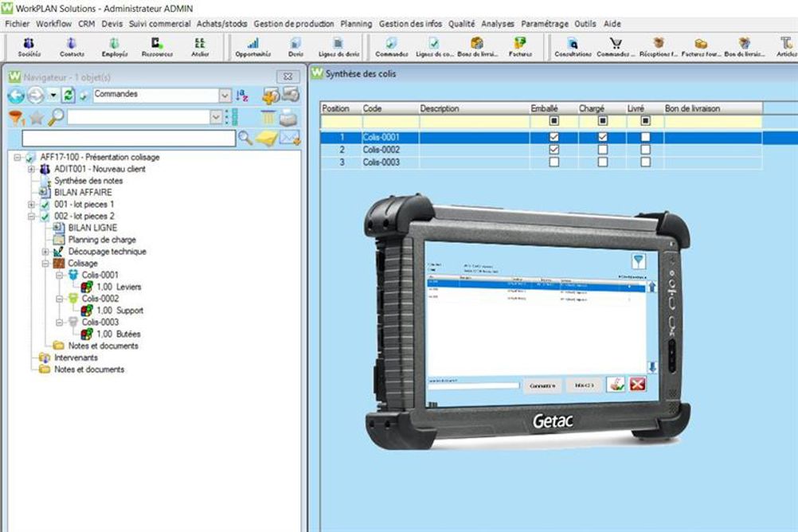
Task: Click the envelope mail icon
Action: click(290, 138)
